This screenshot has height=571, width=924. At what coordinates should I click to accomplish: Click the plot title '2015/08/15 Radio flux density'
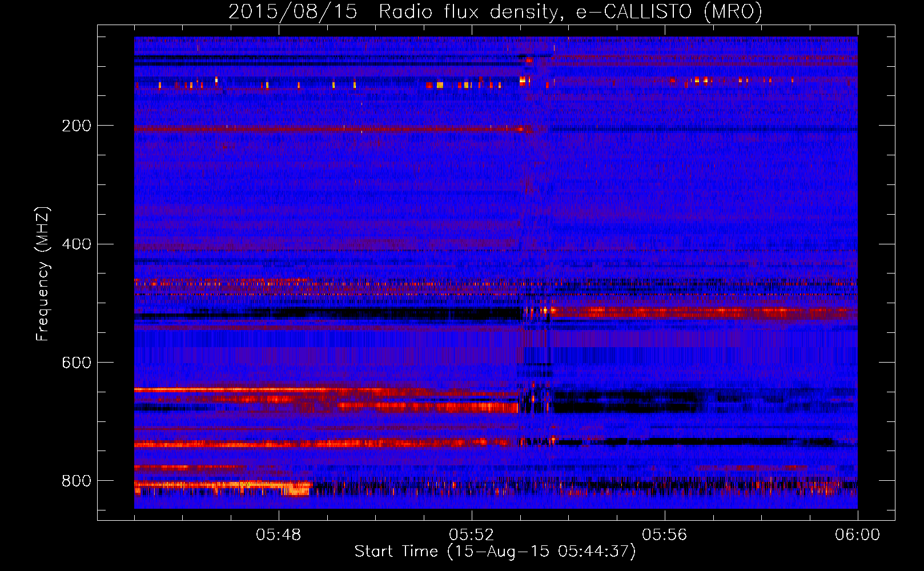(496, 11)
